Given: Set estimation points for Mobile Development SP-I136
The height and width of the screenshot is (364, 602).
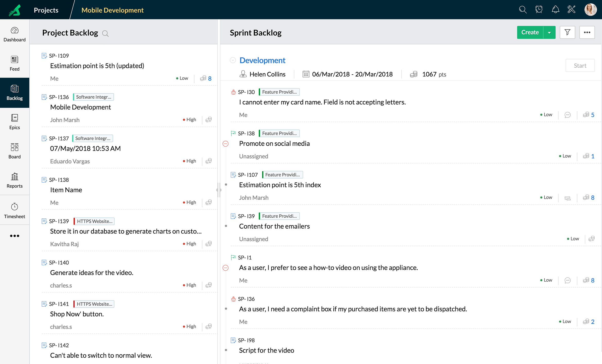Looking at the screenshot, I should coord(209,120).
